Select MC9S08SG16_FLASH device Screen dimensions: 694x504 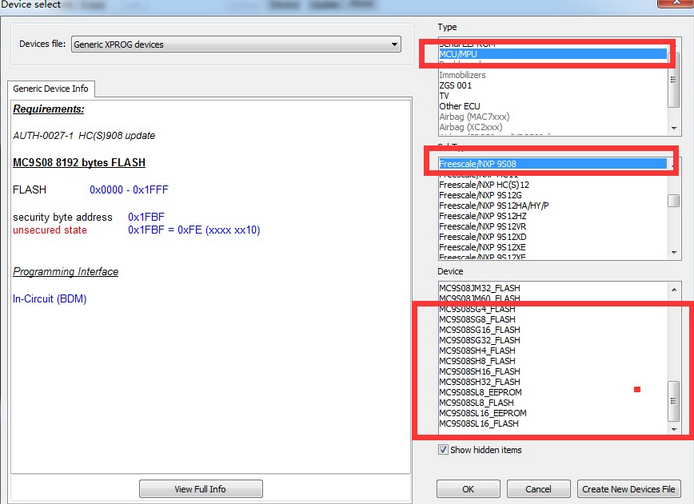(552, 330)
